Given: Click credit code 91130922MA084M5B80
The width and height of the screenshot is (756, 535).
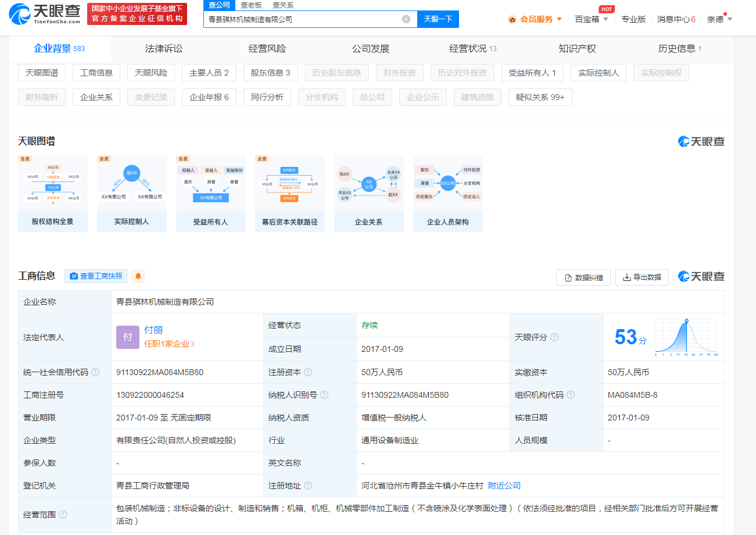Looking at the screenshot, I should click(160, 372).
